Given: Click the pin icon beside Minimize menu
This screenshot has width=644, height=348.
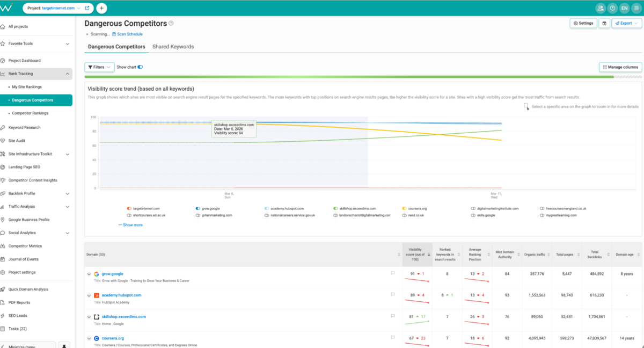Looking at the screenshot, I should [x=64, y=345].
